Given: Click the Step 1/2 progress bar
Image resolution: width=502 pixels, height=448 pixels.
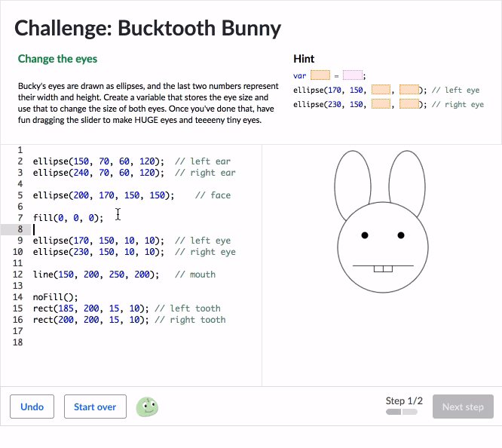Looking at the screenshot, I should point(402,412).
